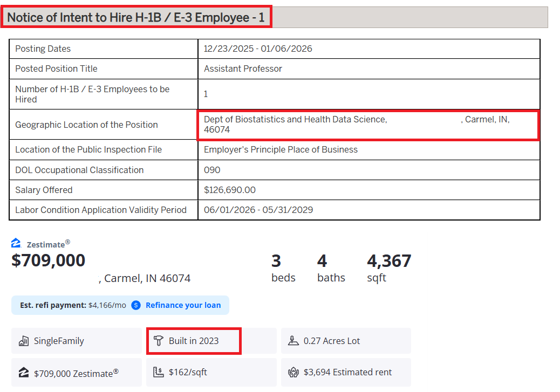Screen dimensions: 560x392
Task: Click the 4 baths figure
Action: pos(331,268)
